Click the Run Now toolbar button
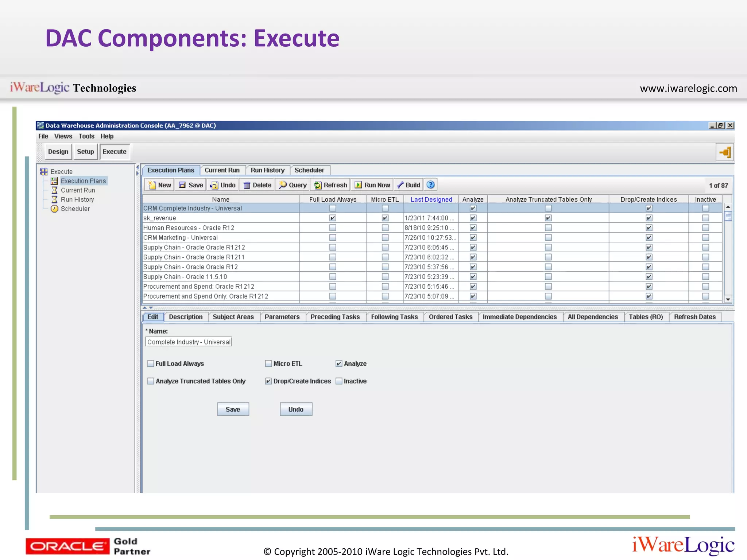 [x=372, y=185]
